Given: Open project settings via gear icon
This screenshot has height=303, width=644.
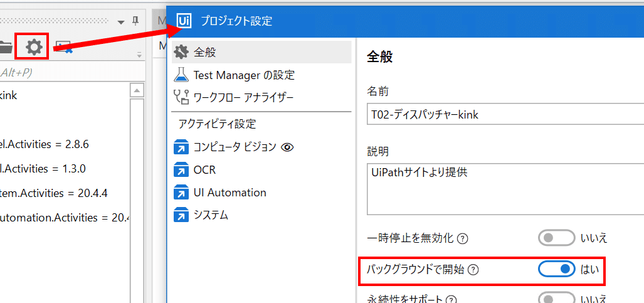Looking at the screenshot, I should click(34, 47).
